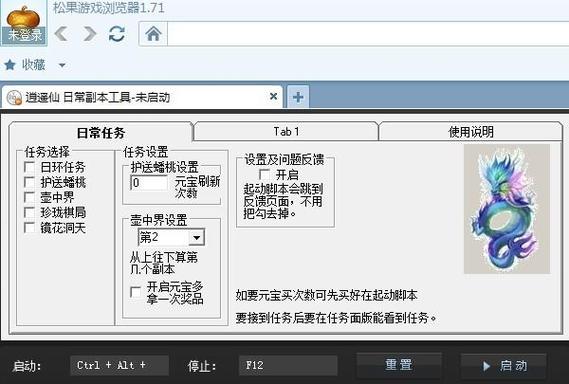
Task: Open a new tab with plus button
Action: coord(298,97)
